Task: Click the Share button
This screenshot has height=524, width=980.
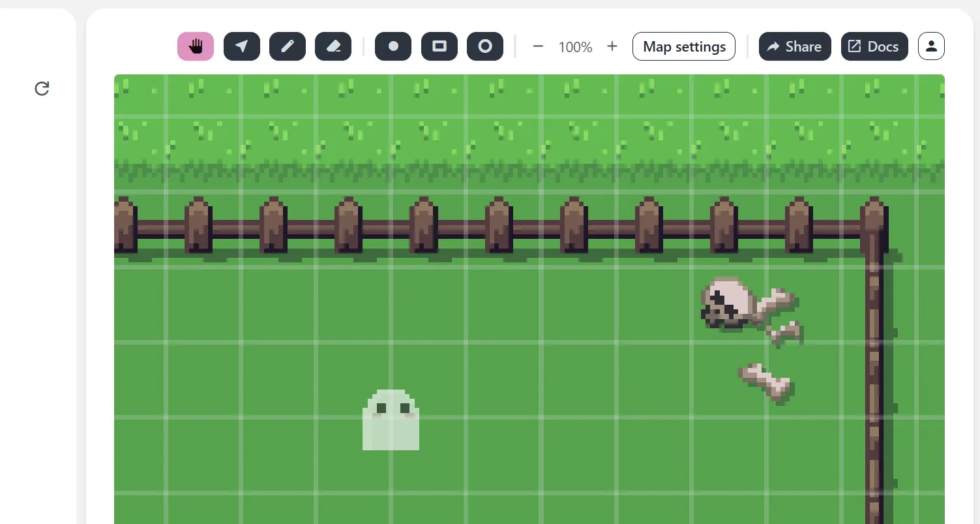Action: pyautogui.click(x=795, y=46)
